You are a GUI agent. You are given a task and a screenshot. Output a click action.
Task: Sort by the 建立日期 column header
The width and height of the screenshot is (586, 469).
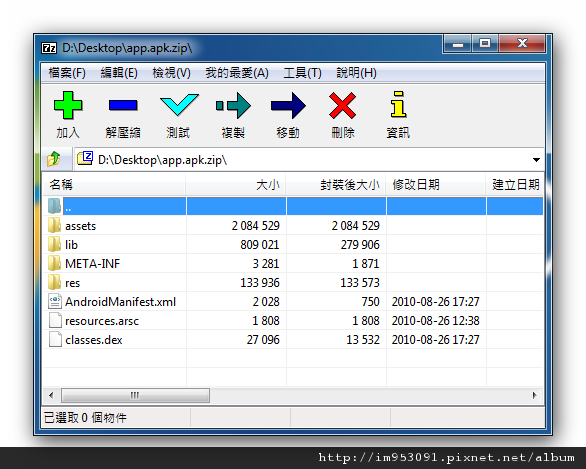(x=515, y=185)
